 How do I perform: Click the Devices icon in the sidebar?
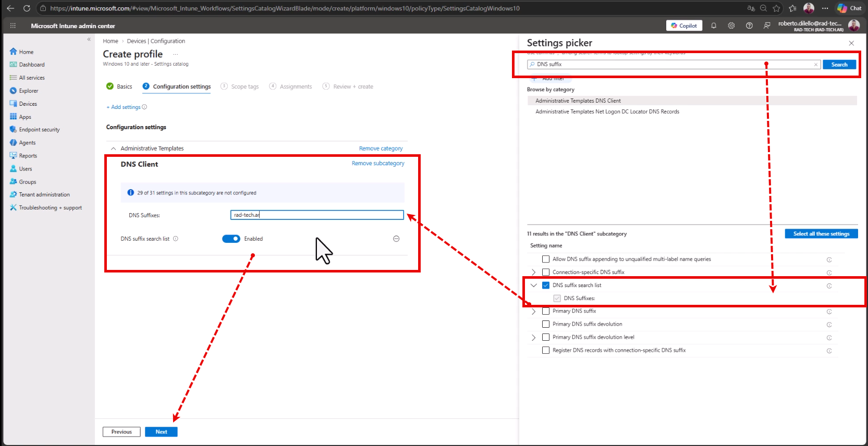tap(14, 104)
